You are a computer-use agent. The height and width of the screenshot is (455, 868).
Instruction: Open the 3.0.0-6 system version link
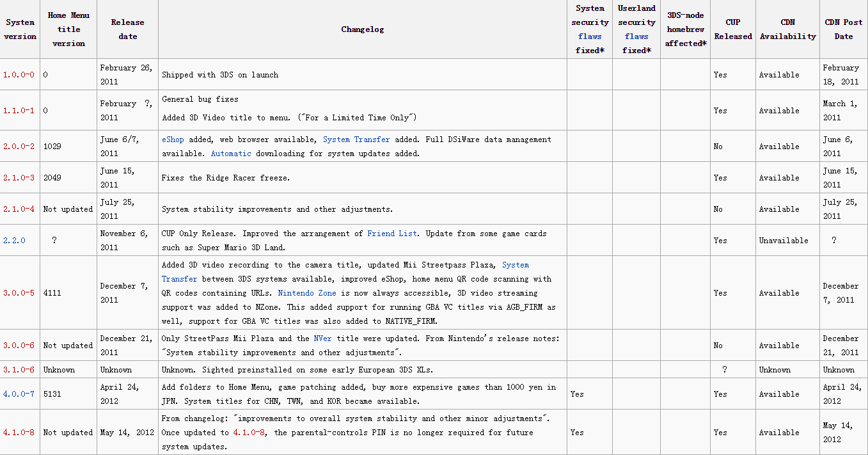pyautogui.click(x=19, y=346)
